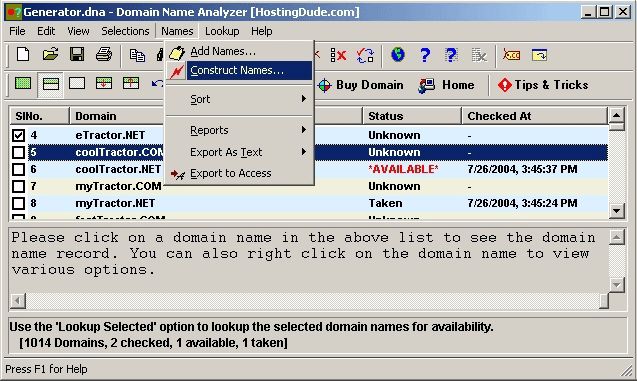Tick the checkbox for myTractor.NET
This screenshot has height=381, width=637.
click(x=18, y=203)
